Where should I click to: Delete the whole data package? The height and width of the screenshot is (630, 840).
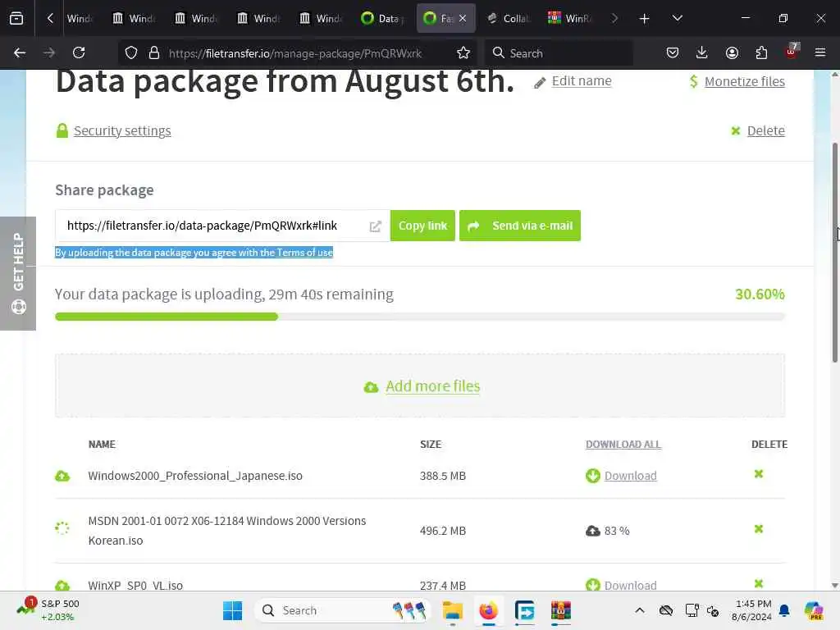pyautogui.click(x=765, y=130)
